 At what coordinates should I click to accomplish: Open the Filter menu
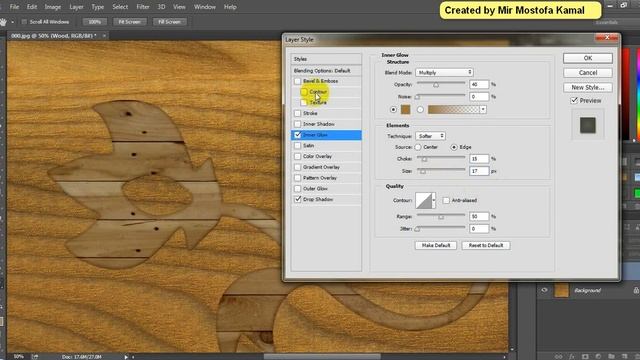pyautogui.click(x=142, y=7)
